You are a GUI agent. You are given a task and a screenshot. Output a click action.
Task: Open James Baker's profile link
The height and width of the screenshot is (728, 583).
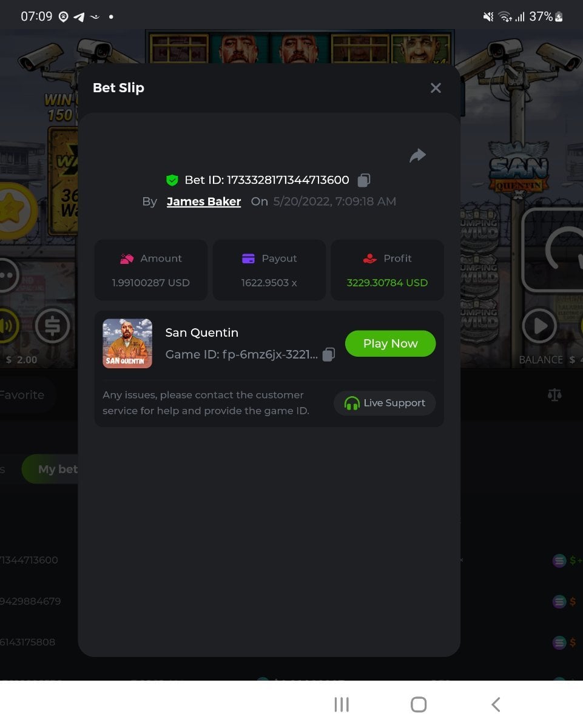click(204, 201)
